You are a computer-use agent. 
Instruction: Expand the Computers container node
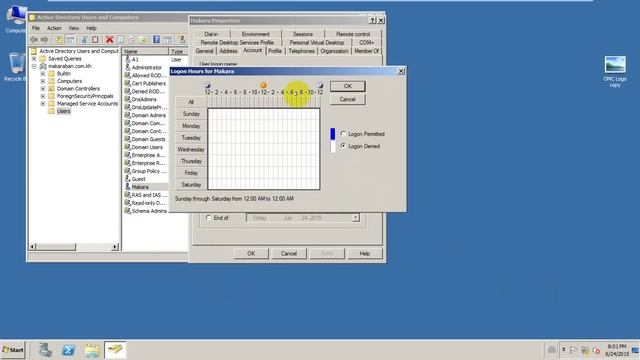(43, 81)
